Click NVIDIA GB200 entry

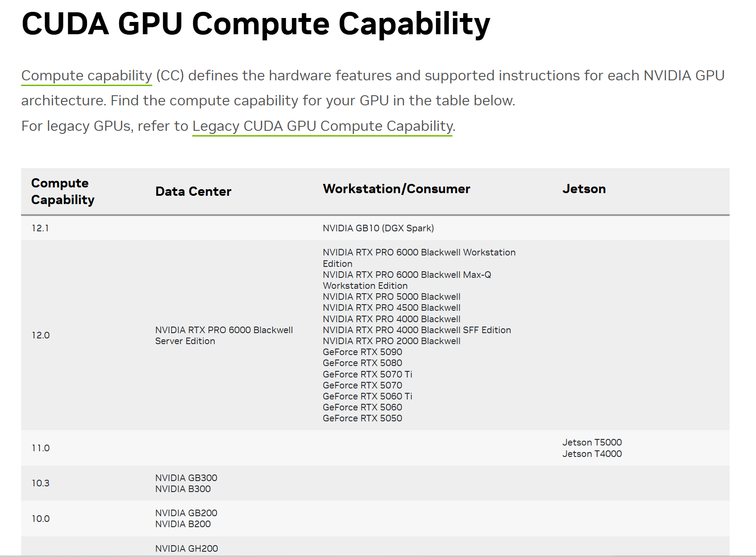point(186,513)
